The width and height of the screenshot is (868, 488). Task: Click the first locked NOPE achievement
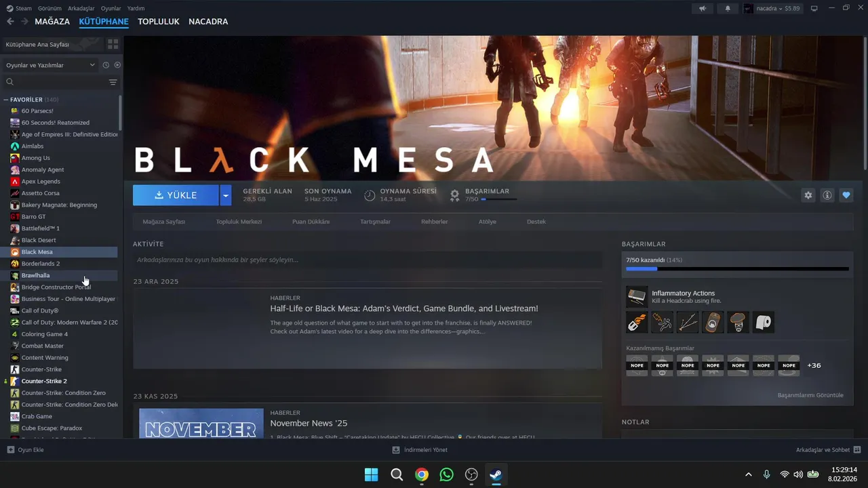click(637, 365)
